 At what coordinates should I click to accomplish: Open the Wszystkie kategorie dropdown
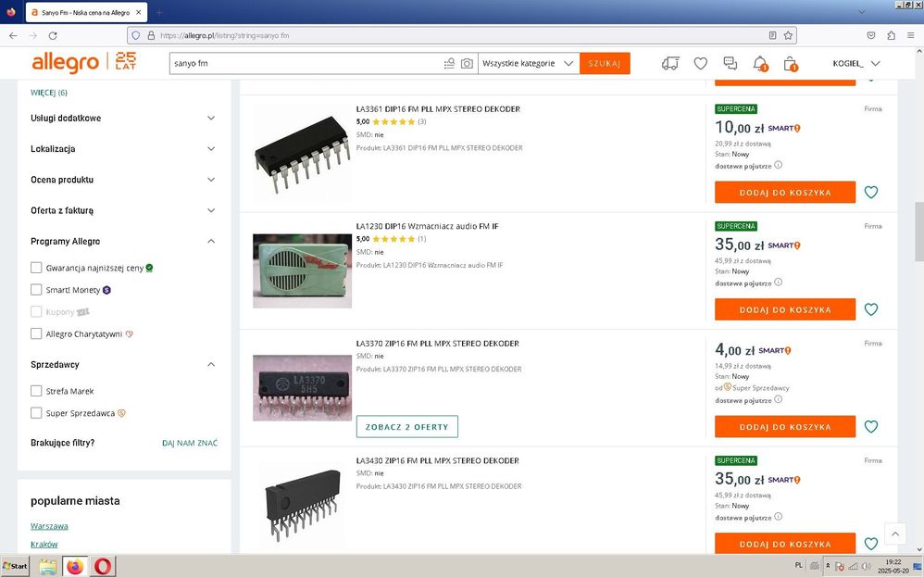coord(528,63)
